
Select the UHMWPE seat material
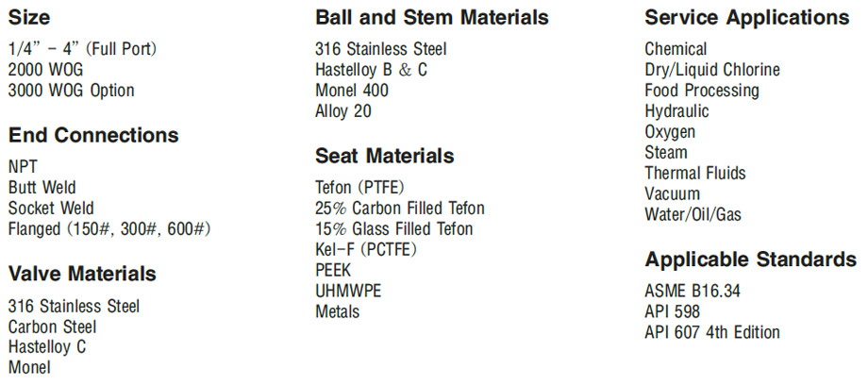tap(348, 291)
